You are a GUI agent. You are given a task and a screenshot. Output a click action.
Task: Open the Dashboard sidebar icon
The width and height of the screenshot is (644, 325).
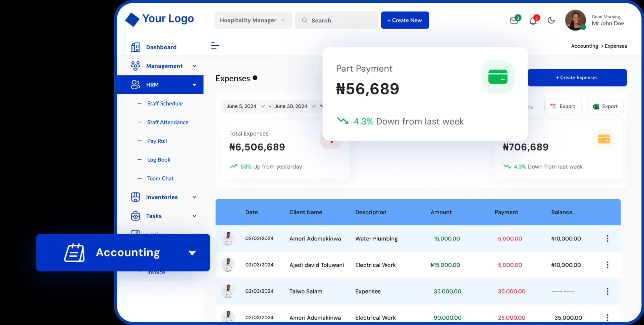point(136,47)
